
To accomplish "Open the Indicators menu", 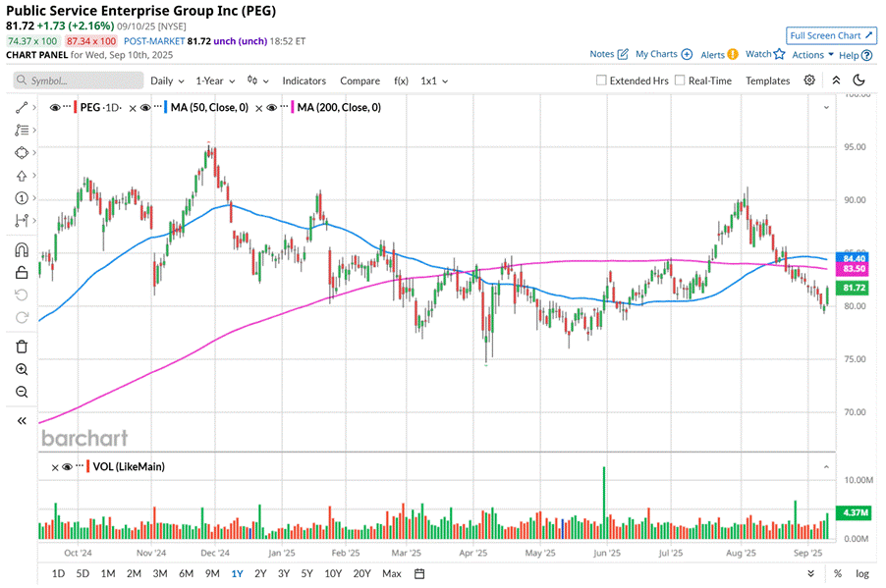I will pos(304,80).
